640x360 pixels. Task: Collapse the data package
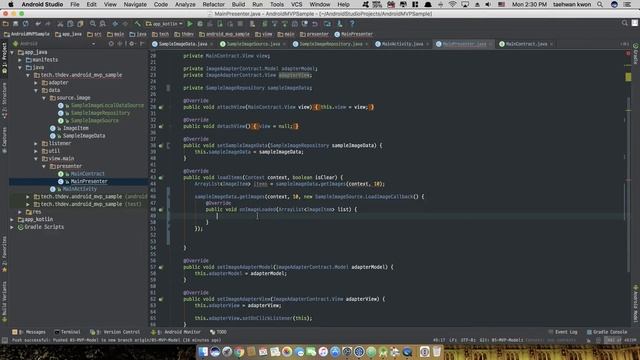point(36,91)
